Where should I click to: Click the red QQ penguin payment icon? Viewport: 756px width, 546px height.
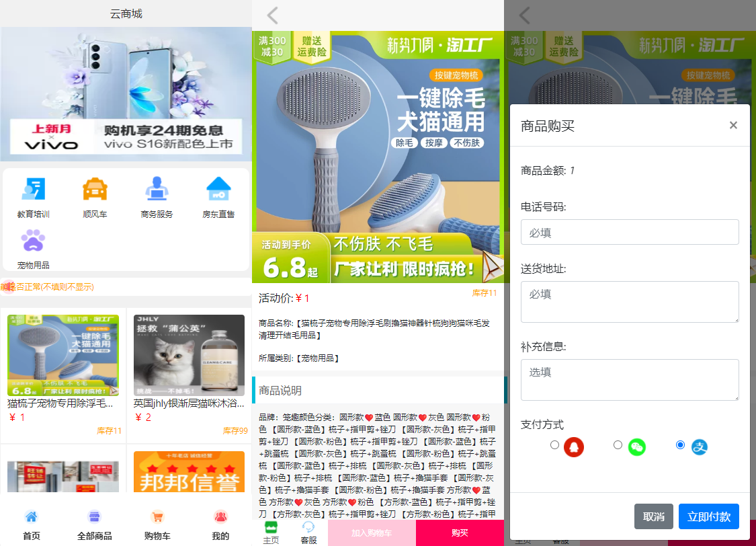point(574,447)
